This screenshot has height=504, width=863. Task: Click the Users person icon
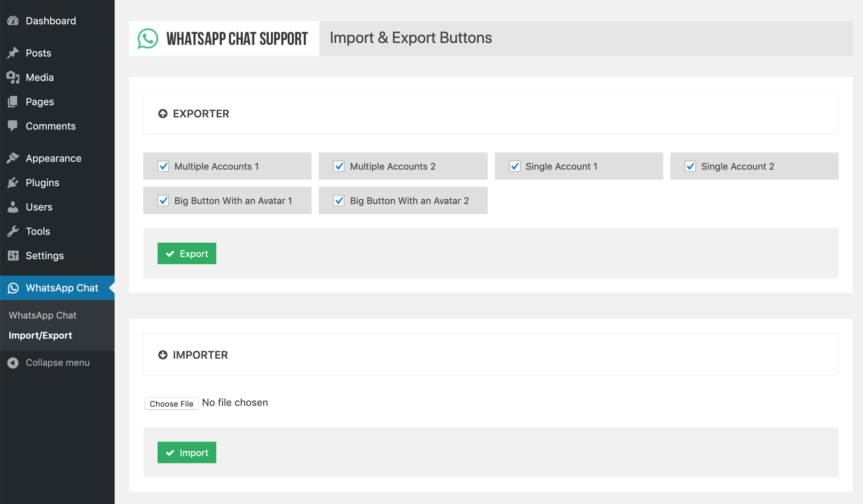pos(13,207)
